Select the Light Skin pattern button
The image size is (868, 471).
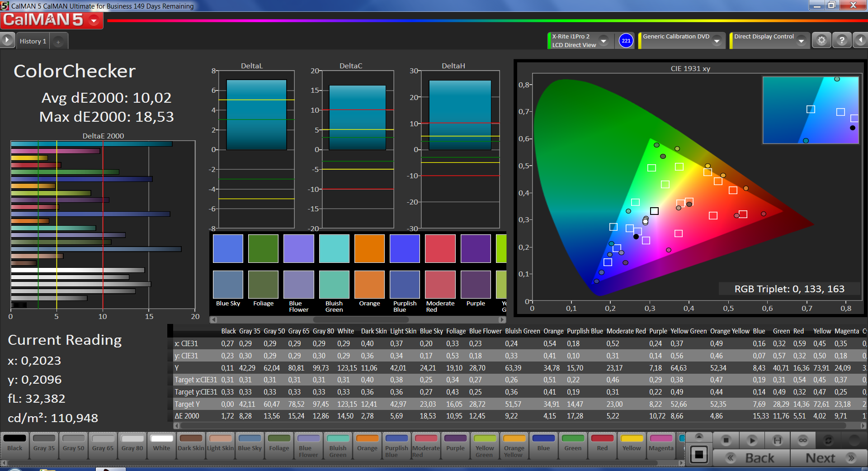221,446
